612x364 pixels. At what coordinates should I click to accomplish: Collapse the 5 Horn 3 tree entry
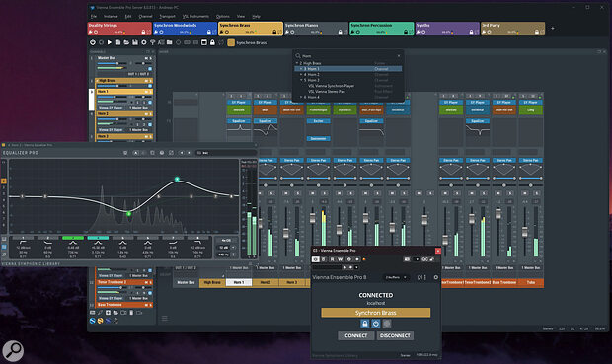pos(301,80)
